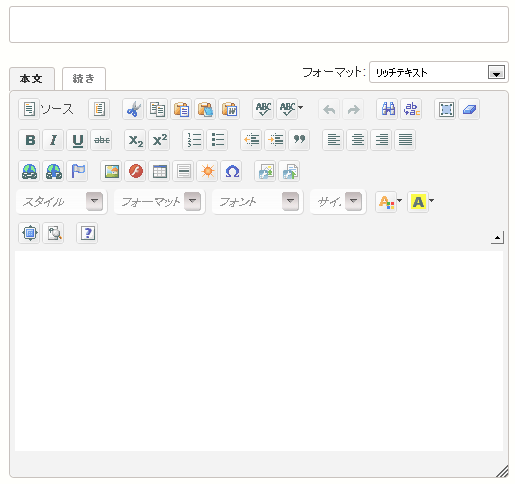Click the Paste clipboard icon
This screenshot has height=484, width=515.
[x=181, y=109]
